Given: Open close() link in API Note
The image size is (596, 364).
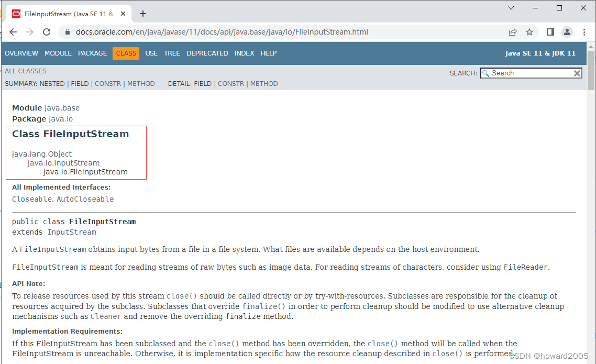Looking at the screenshot, I should tap(182, 296).
